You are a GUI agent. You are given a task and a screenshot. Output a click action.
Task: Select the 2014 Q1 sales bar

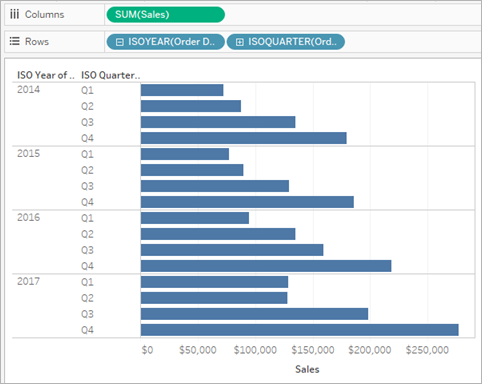[x=182, y=90]
